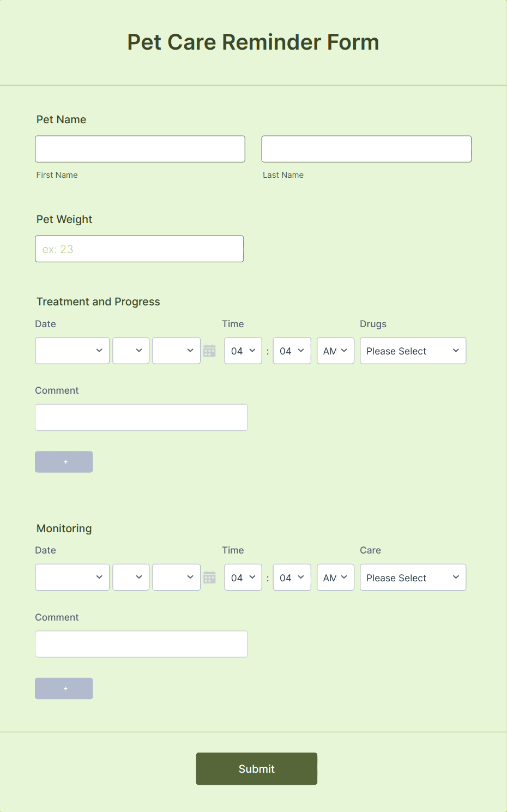Select the Pet Weight input showing ex: 23
The image size is (507, 812).
point(139,249)
